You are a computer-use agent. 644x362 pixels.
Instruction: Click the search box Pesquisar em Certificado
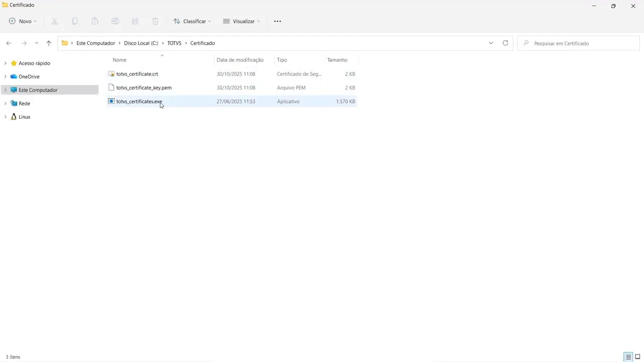(579, 43)
